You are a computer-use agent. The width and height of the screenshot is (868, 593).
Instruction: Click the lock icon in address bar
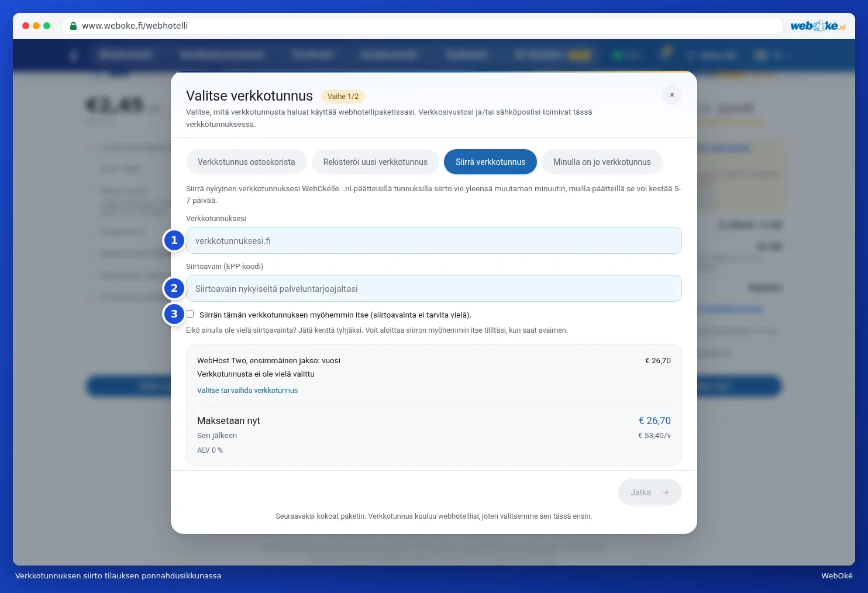74,26
